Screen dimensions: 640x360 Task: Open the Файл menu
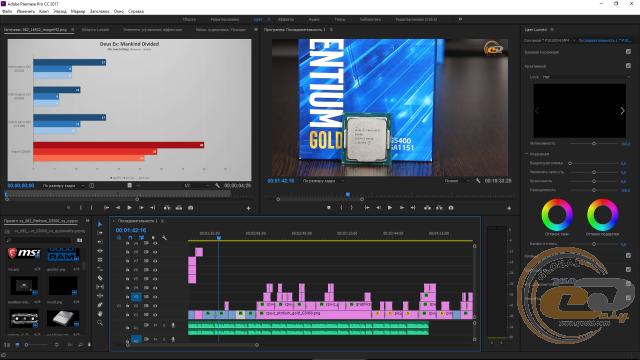pyautogui.click(x=7, y=11)
